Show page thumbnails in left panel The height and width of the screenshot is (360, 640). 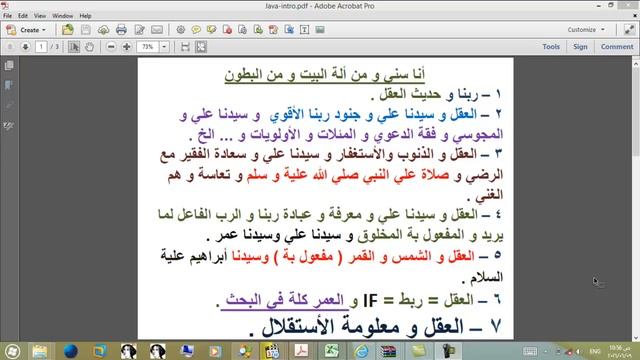tap(9, 65)
